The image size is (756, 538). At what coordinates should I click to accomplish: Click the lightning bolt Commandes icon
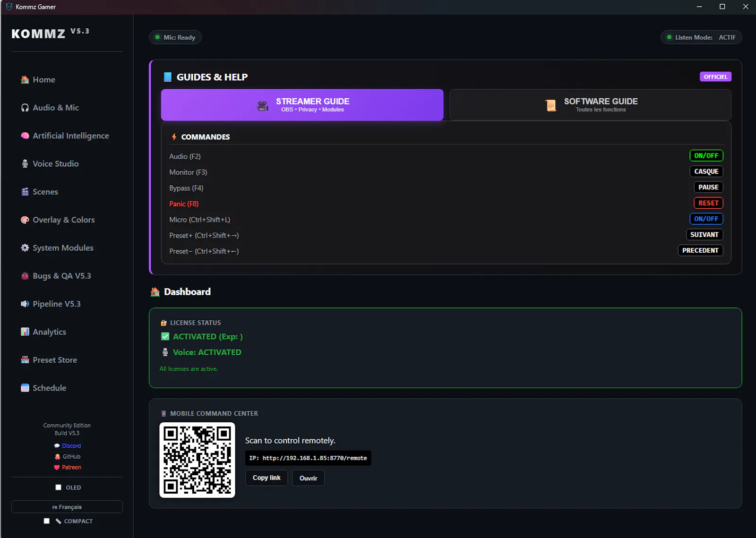(174, 137)
